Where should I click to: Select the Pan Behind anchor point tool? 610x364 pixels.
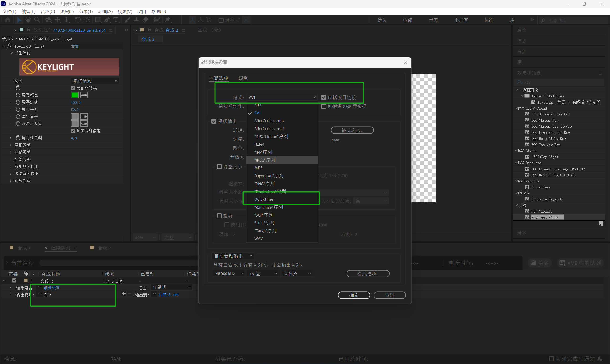pos(87,20)
